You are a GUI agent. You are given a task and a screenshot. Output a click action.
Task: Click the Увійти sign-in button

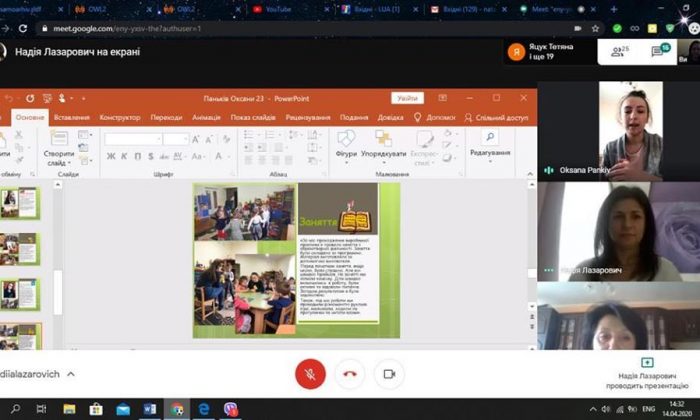coord(408,98)
